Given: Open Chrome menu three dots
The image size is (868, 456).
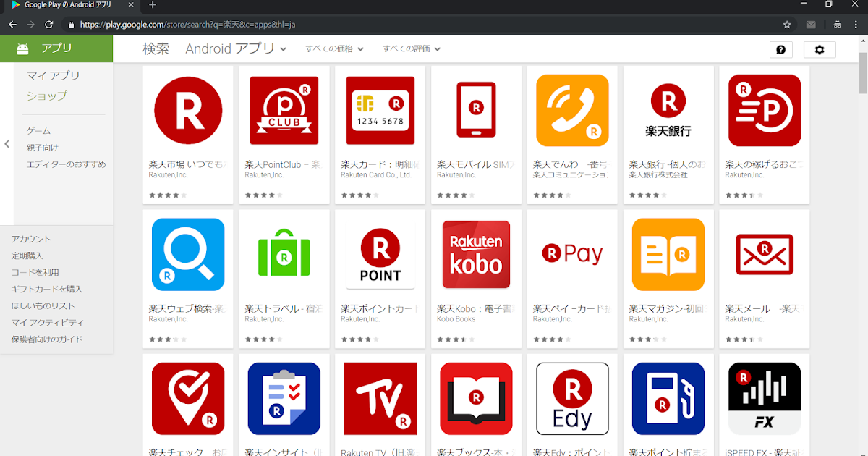Looking at the screenshot, I should click(x=856, y=24).
